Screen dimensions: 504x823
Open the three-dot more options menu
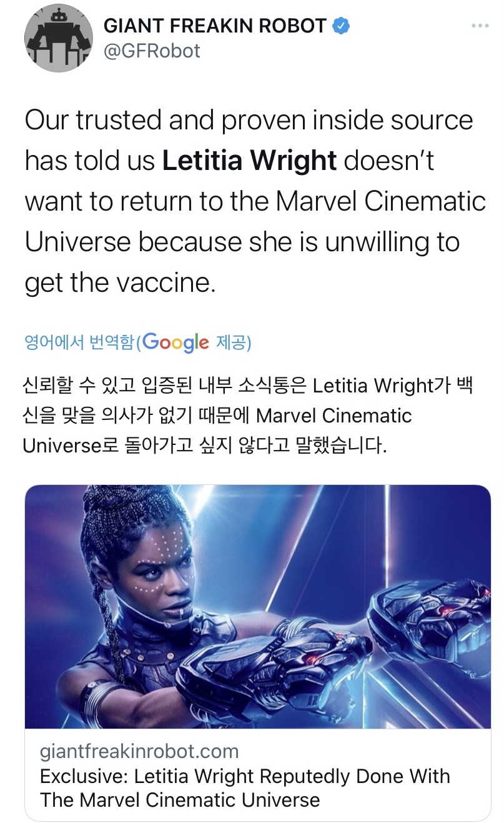(x=479, y=26)
